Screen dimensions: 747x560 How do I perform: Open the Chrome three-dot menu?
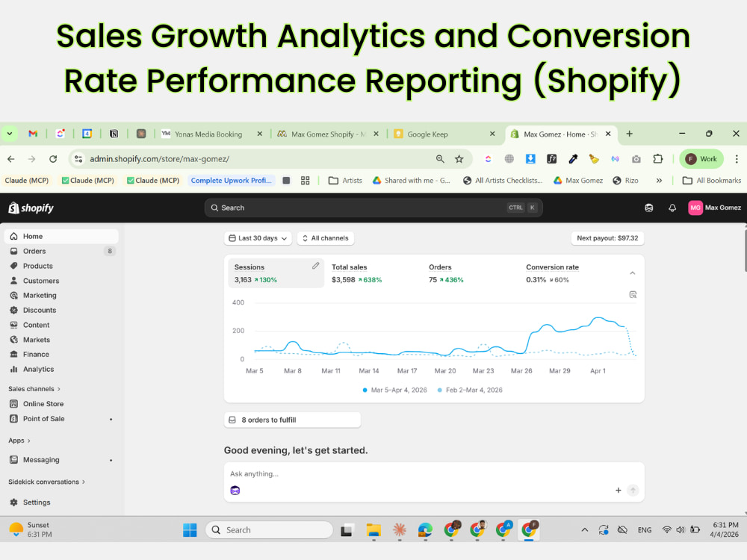pyautogui.click(x=737, y=159)
